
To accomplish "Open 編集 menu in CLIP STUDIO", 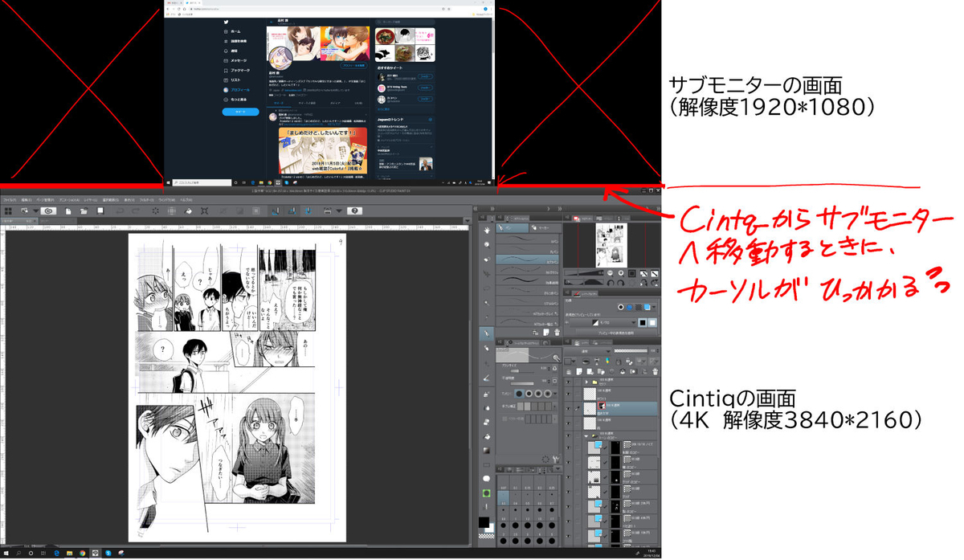I will [26, 200].
